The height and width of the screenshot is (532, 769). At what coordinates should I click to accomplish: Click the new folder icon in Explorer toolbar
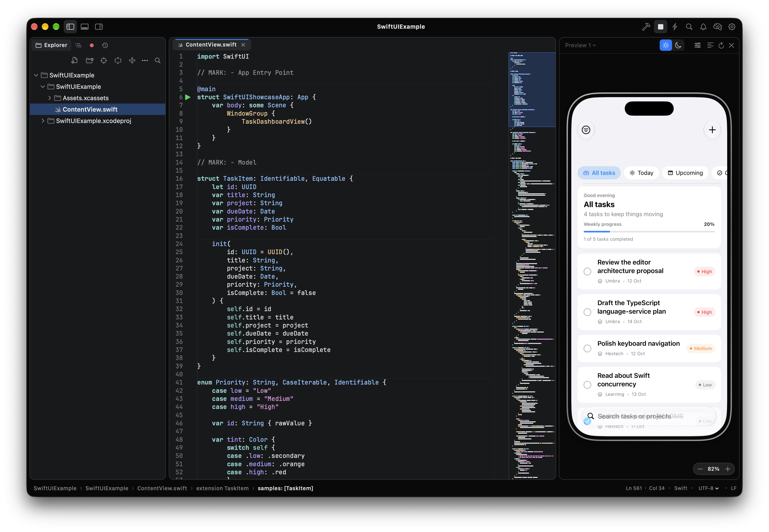click(89, 60)
